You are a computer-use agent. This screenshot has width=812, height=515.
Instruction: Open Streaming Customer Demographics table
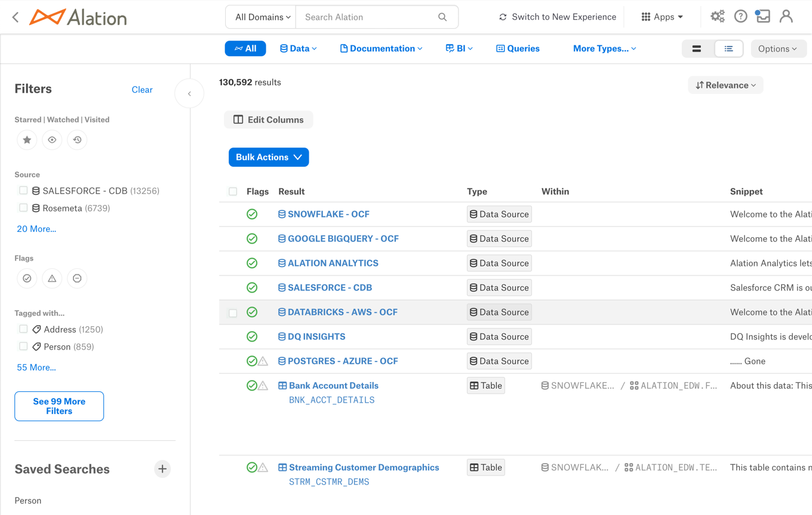click(364, 467)
